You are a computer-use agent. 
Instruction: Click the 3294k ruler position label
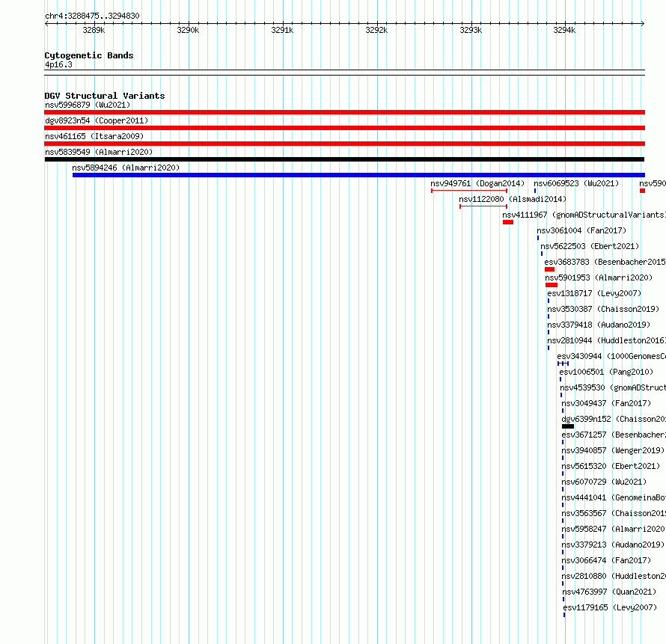[x=564, y=30]
